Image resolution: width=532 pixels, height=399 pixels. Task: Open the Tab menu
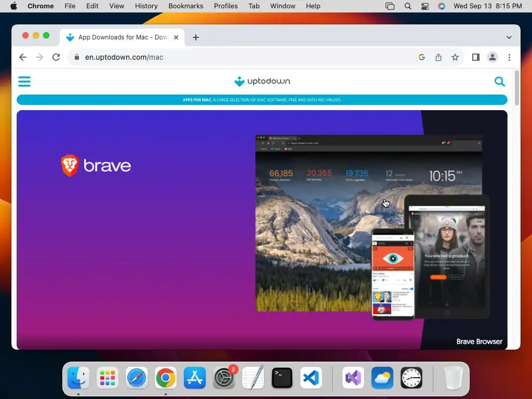(254, 6)
